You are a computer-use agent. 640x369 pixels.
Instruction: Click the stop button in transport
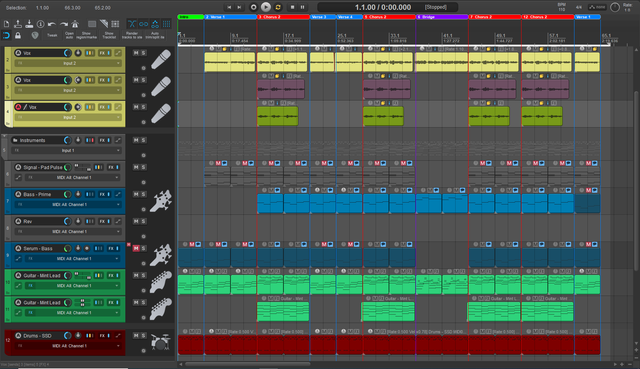(x=292, y=7)
